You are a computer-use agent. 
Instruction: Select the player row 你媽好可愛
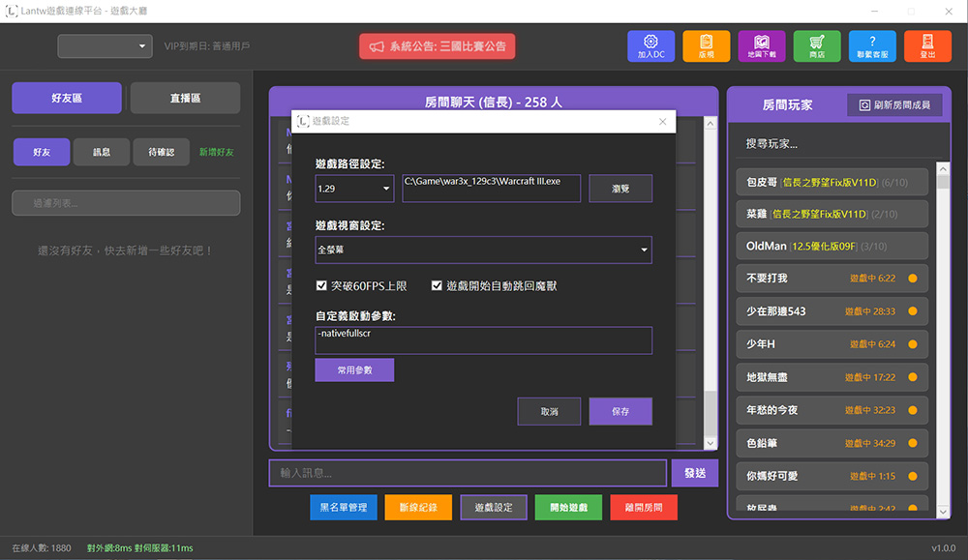coord(832,476)
